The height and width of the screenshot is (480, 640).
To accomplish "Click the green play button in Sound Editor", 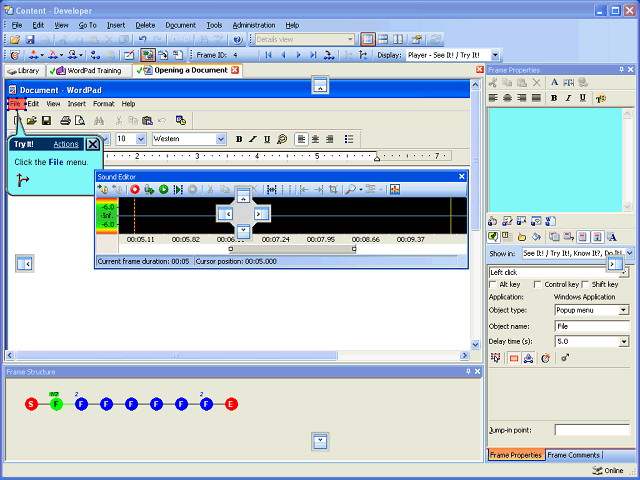I will tap(164, 189).
